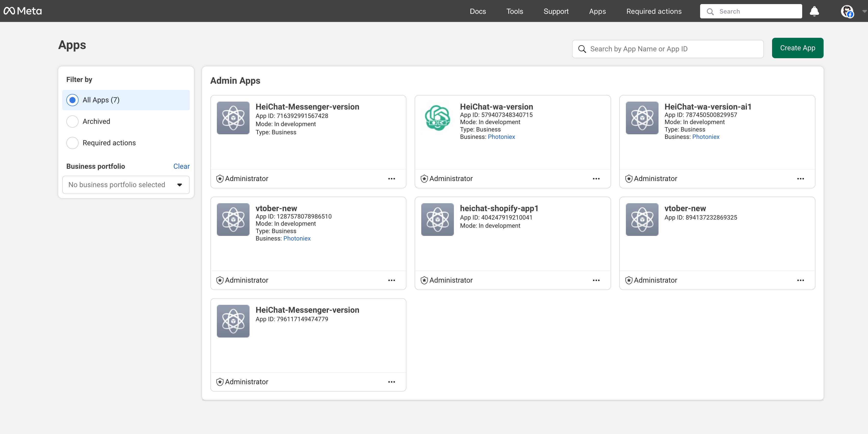Expand the business portfolio dropdown
The width and height of the screenshot is (868, 434).
[x=126, y=185]
